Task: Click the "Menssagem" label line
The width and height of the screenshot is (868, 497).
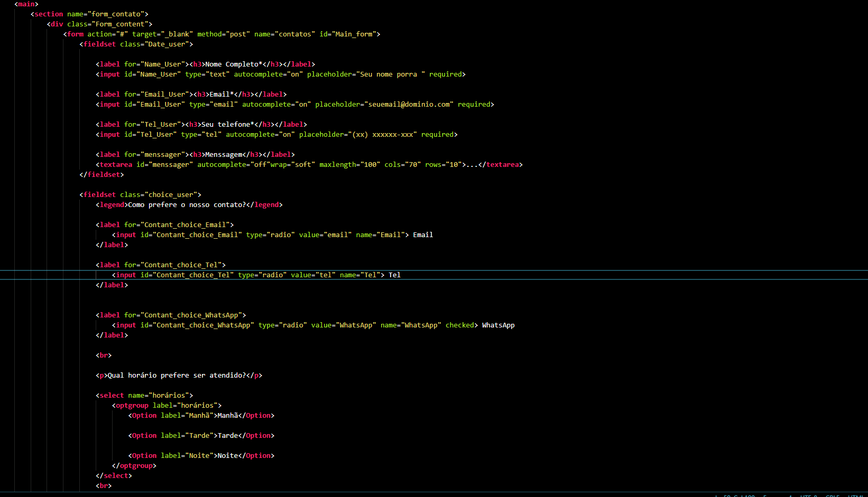Action: pos(196,155)
